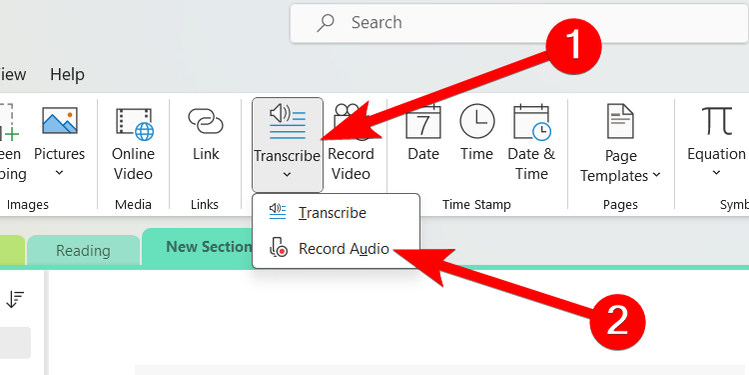Insert an Equation with the pi icon

click(716, 121)
